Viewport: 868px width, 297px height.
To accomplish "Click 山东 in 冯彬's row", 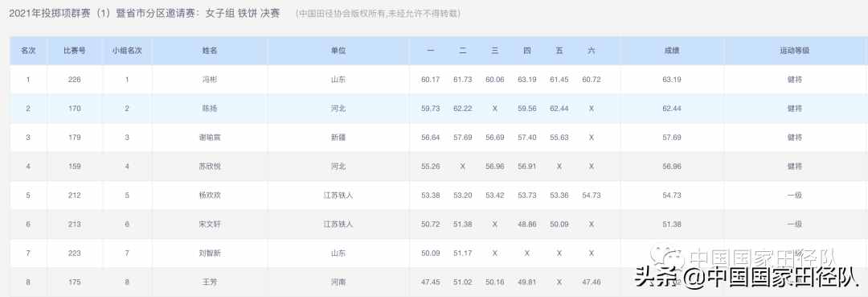I will 338,80.
